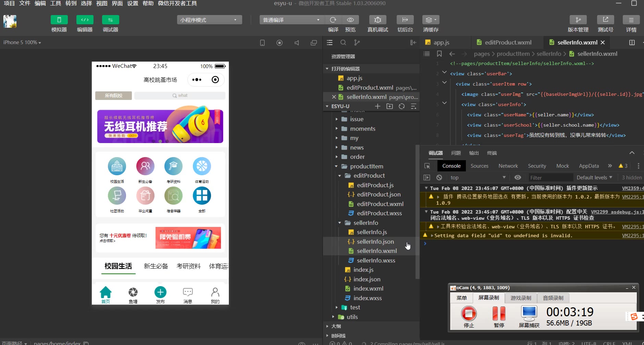Image resolution: width=644 pixels, height=345 pixels.
Task: Open the editProduct.wxml editor tab
Action: pyautogui.click(x=508, y=42)
